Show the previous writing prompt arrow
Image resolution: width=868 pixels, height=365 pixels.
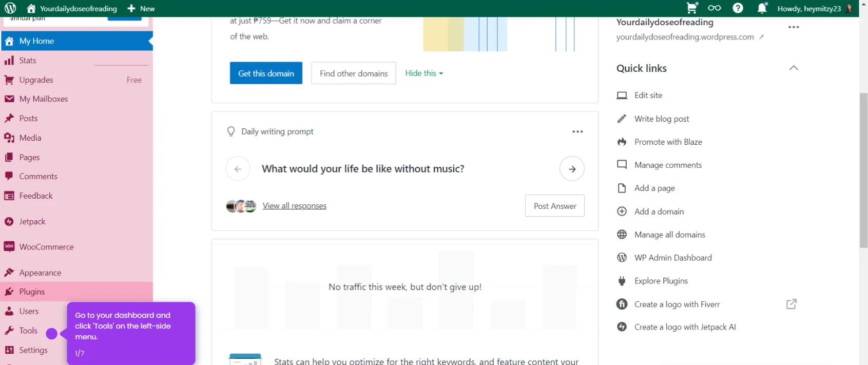coord(238,169)
